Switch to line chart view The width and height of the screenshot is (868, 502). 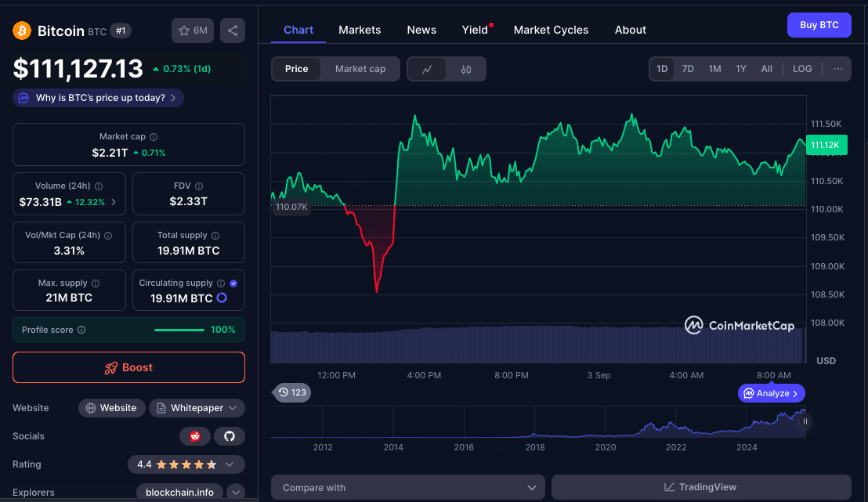[x=427, y=69]
